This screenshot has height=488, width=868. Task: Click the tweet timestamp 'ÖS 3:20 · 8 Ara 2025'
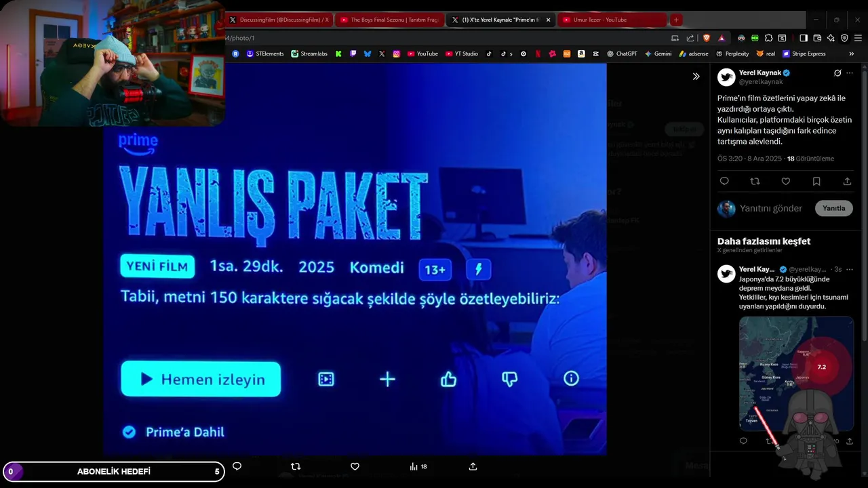[x=749, y=159]
